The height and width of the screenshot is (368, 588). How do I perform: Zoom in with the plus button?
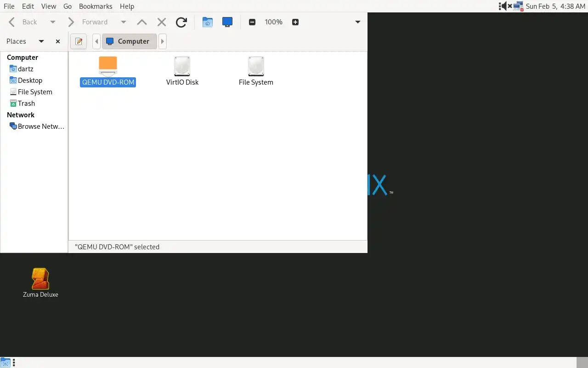point(295,22)
